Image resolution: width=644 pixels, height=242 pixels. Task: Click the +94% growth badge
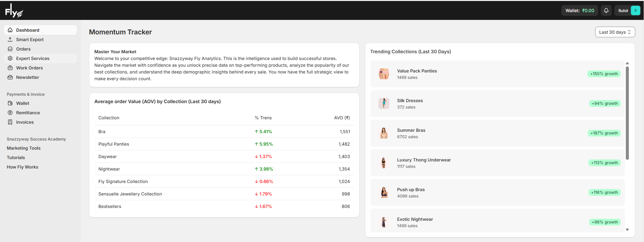click(x=605, y=103)
